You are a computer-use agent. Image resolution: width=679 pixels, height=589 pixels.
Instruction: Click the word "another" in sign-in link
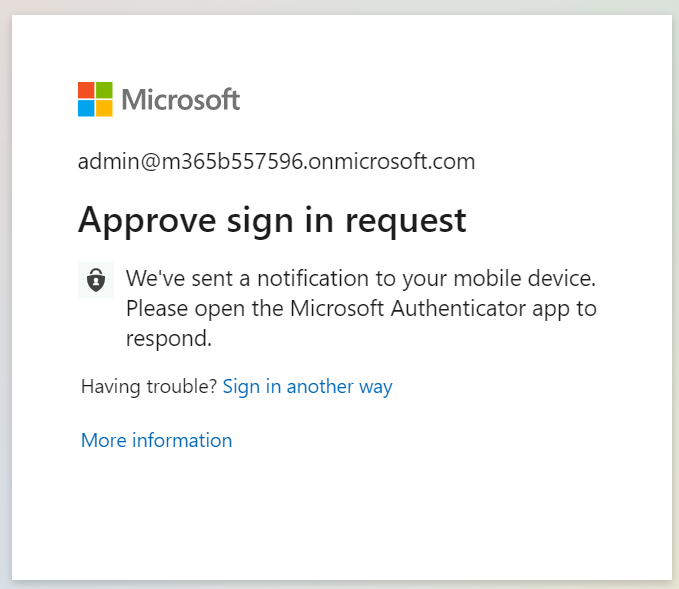point(320,387)
